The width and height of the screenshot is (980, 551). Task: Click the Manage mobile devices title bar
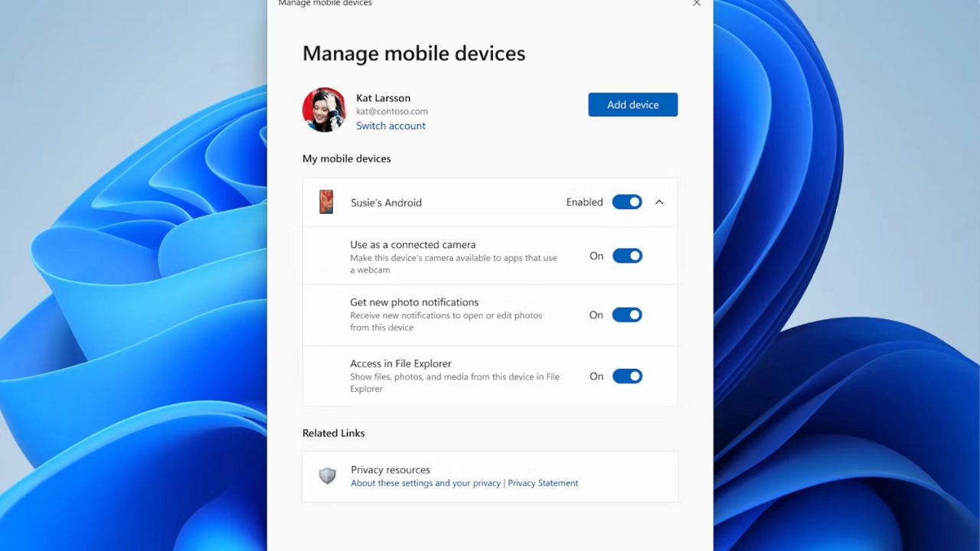point(325,4)
